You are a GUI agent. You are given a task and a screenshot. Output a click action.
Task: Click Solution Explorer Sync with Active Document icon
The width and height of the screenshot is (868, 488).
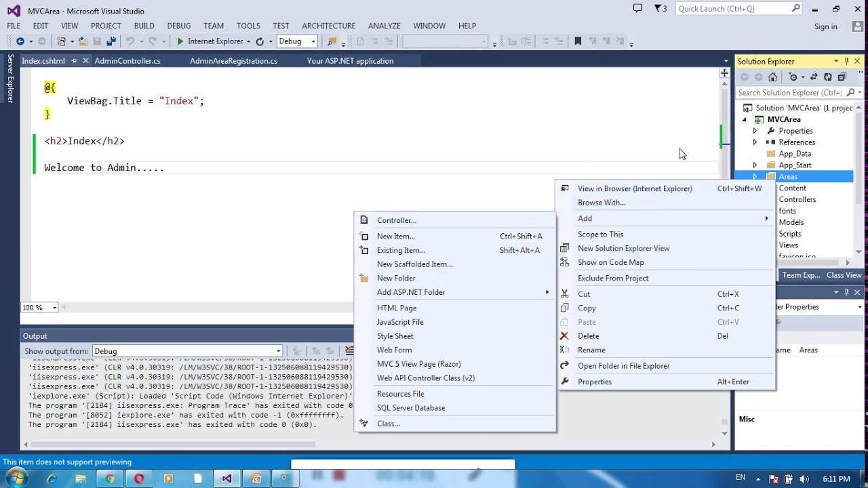coord(814,77)
